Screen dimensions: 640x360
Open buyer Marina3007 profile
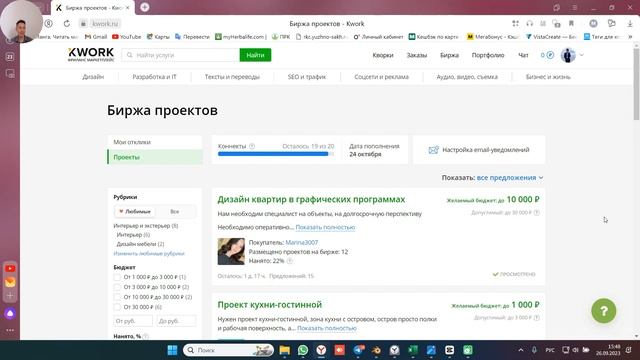tap(302, 242)
